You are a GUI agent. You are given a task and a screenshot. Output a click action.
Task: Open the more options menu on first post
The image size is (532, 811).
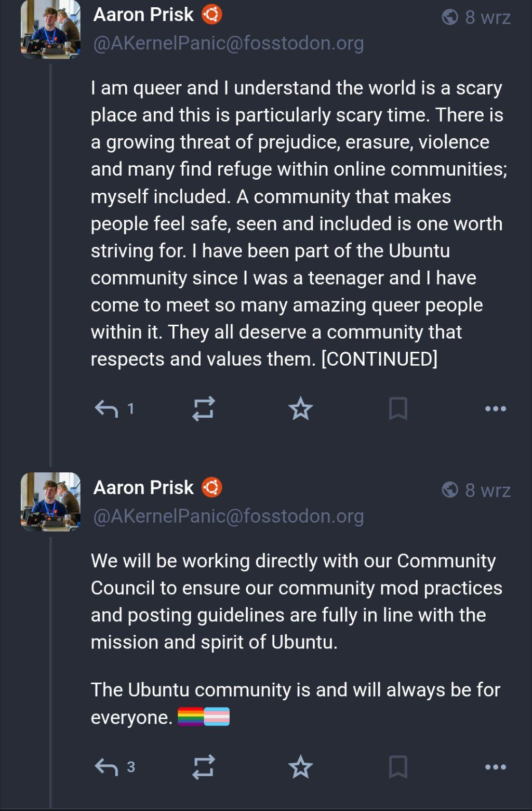point(495,409)
